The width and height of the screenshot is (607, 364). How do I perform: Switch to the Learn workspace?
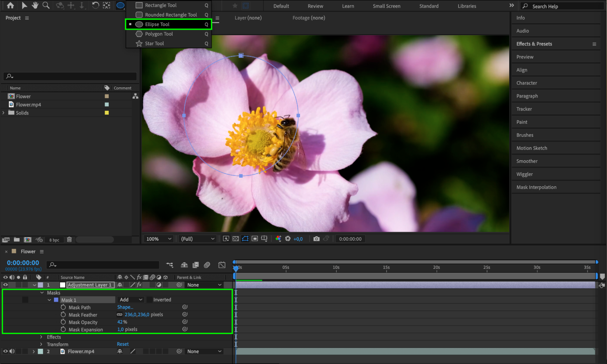pos(348,6)
